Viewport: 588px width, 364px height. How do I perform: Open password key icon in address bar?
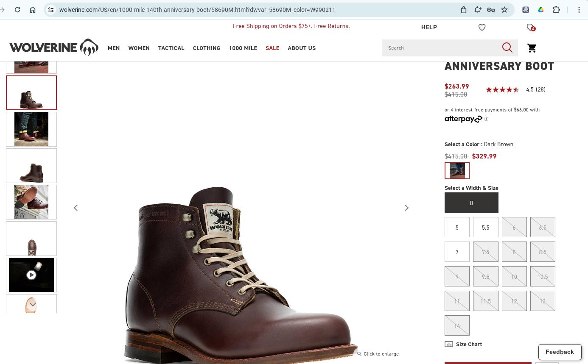491,10
